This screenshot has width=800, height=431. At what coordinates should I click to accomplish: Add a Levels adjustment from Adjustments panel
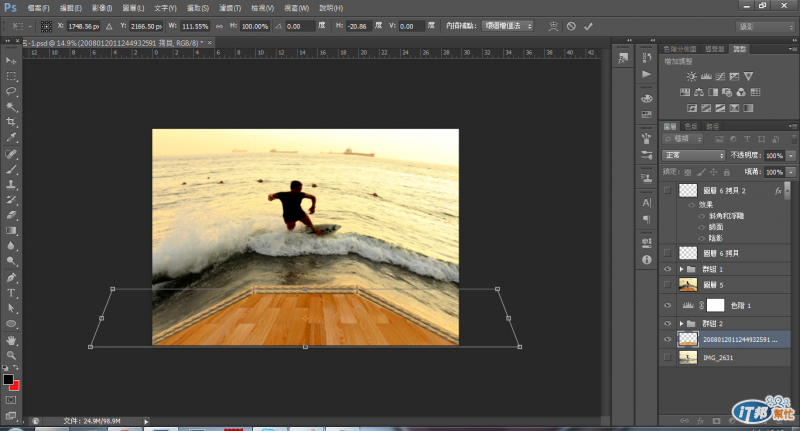tap(708, 76)
